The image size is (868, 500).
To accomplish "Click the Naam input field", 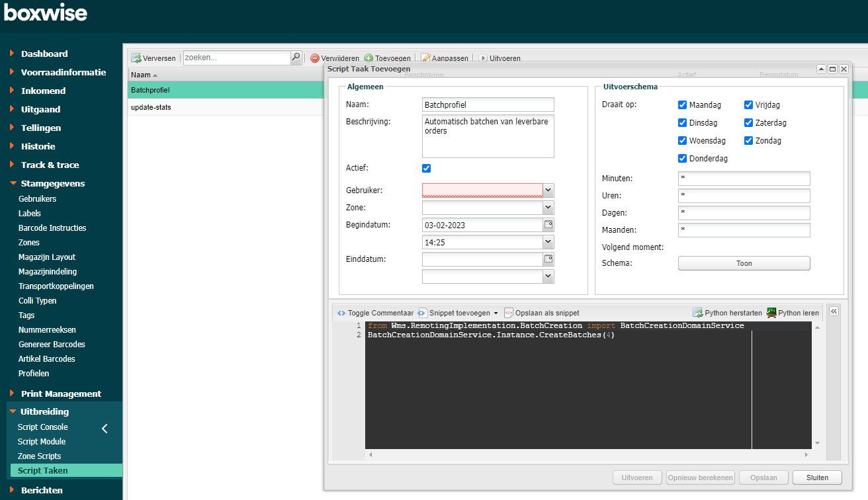I will [488, 104].
